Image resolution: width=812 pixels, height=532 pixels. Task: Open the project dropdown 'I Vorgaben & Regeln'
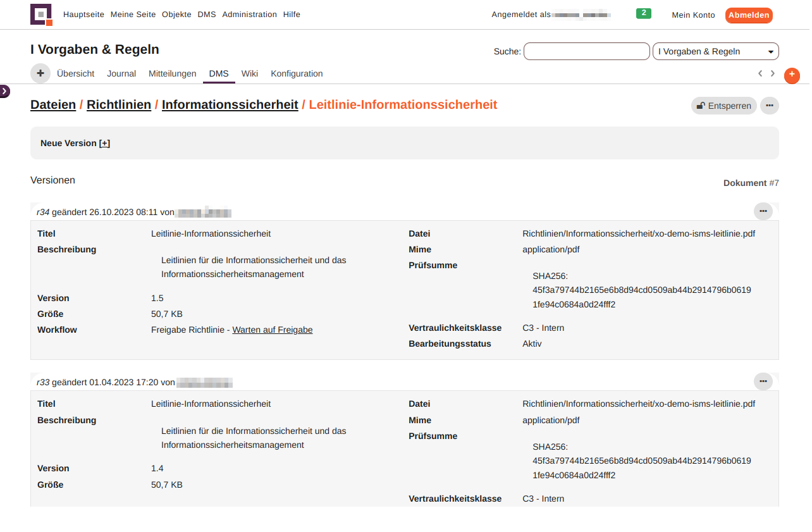coord(715,51)
